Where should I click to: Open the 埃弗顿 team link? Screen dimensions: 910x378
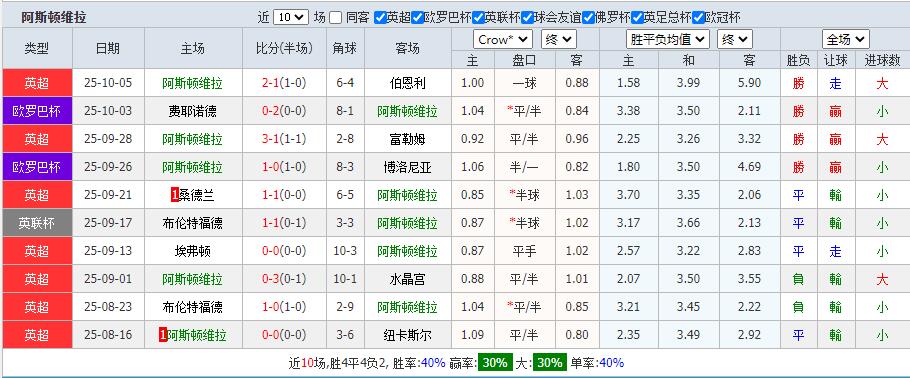192,251
